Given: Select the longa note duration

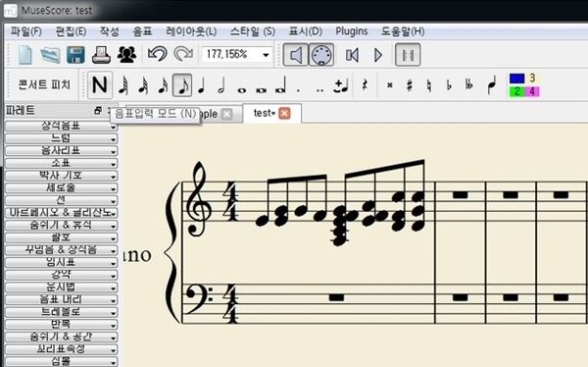Looking at the screenshot, I should (280, 85).
